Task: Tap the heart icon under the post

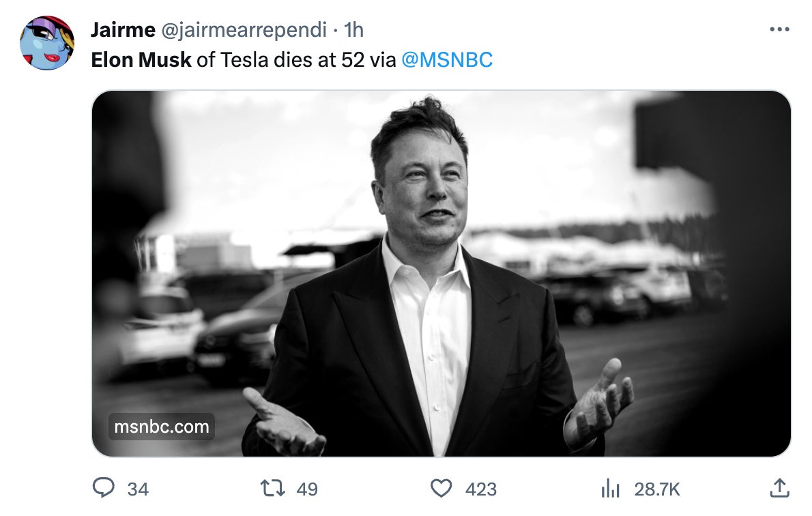Action: coord(444,489)
